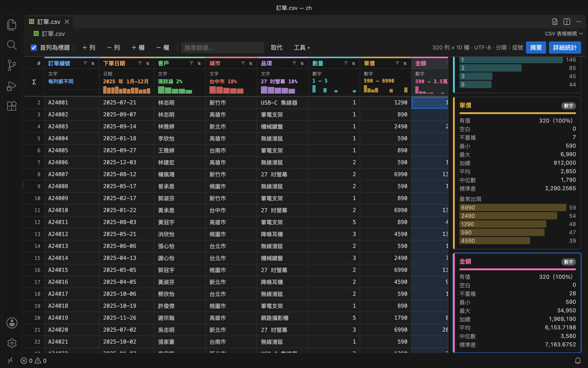
Task: Click the 2490 bar in 單價 most-common list
Action: pos(508,216)
